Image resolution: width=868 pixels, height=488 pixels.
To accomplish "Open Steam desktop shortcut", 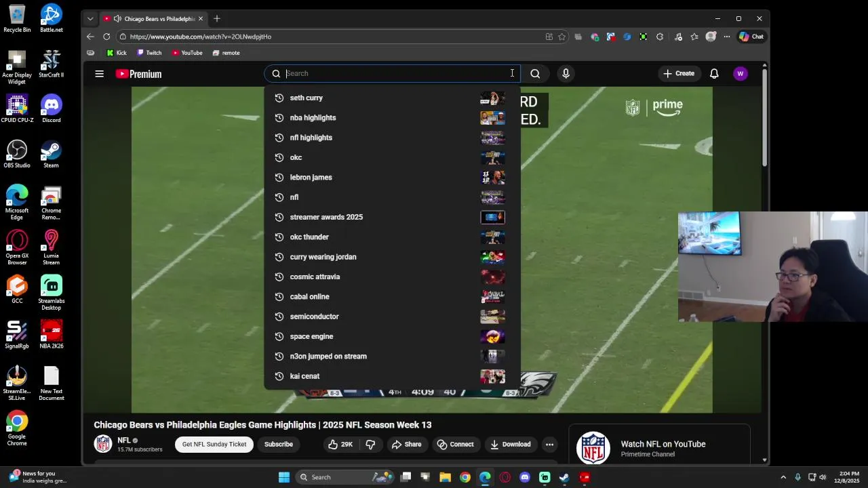I will point(51,154).
